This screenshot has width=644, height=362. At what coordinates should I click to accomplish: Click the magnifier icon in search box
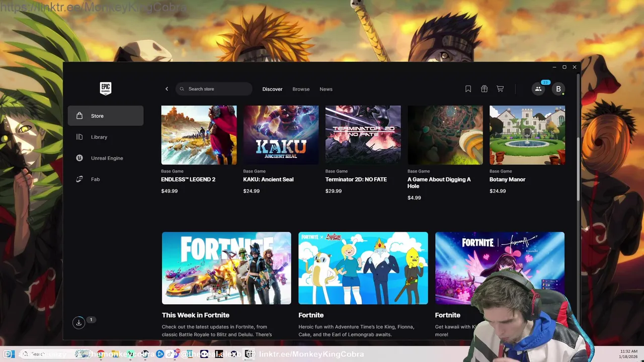183,89
